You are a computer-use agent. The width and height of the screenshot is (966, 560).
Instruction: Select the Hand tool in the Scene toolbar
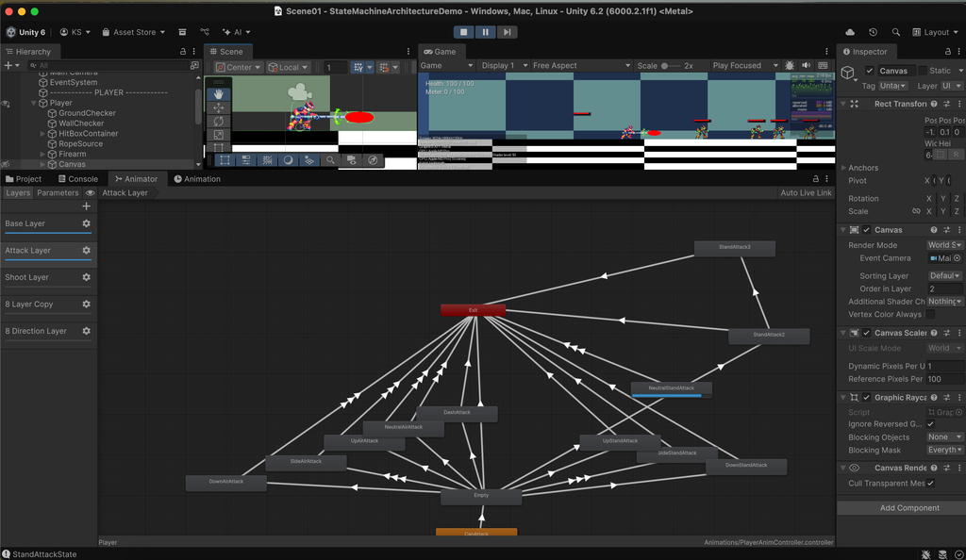pos(219,94)
